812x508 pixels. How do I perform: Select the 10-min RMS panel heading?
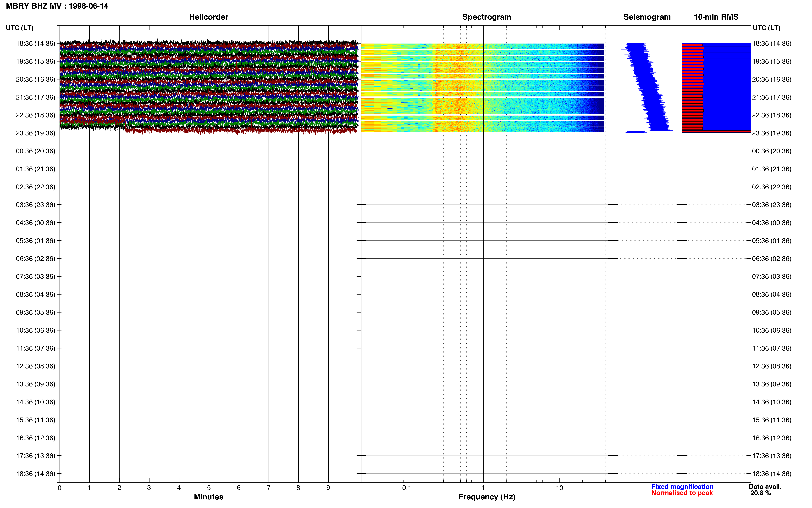pyautogui.click(x=716, y=17)
